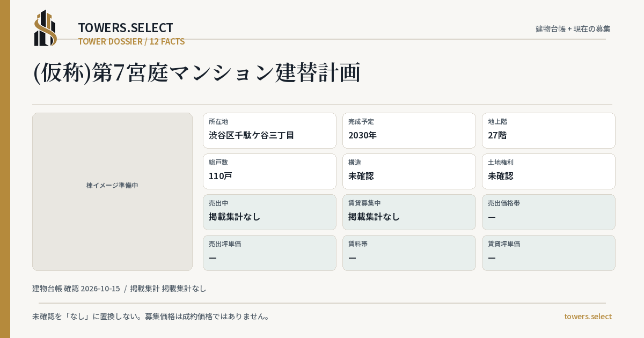The height and width of the screenshot is (338, 644).
Task: Open the towers.select footer link
Action: point(588,317)
